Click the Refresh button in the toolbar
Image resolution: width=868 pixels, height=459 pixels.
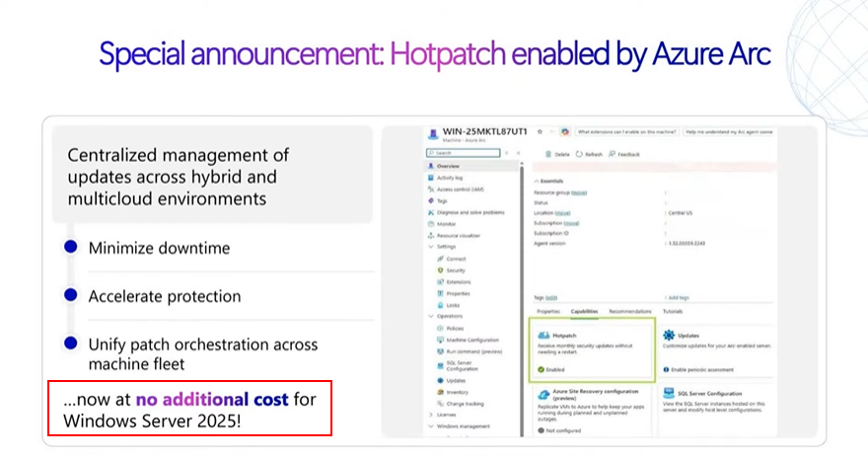[x=589, y=154]
